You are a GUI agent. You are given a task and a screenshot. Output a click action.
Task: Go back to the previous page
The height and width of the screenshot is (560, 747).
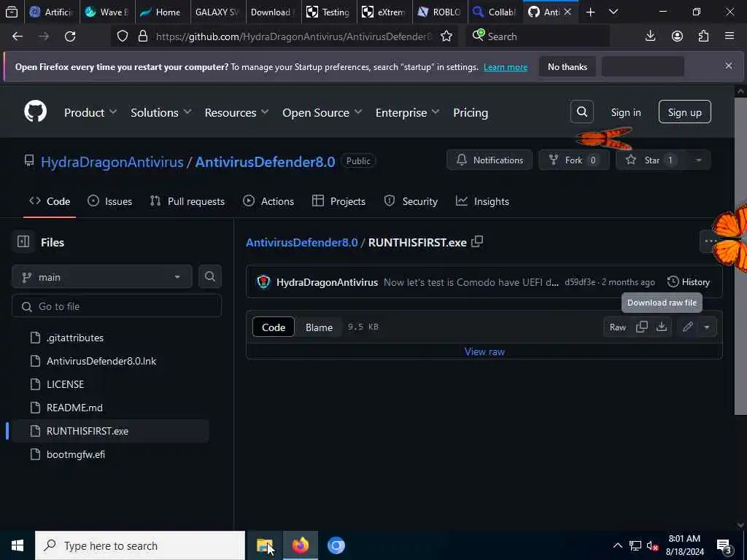18,36
